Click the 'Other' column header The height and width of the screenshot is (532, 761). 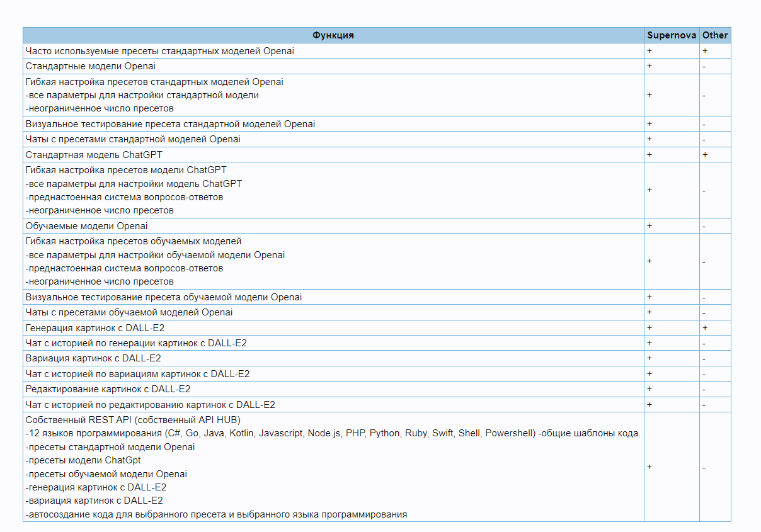[x=715, y=35]
